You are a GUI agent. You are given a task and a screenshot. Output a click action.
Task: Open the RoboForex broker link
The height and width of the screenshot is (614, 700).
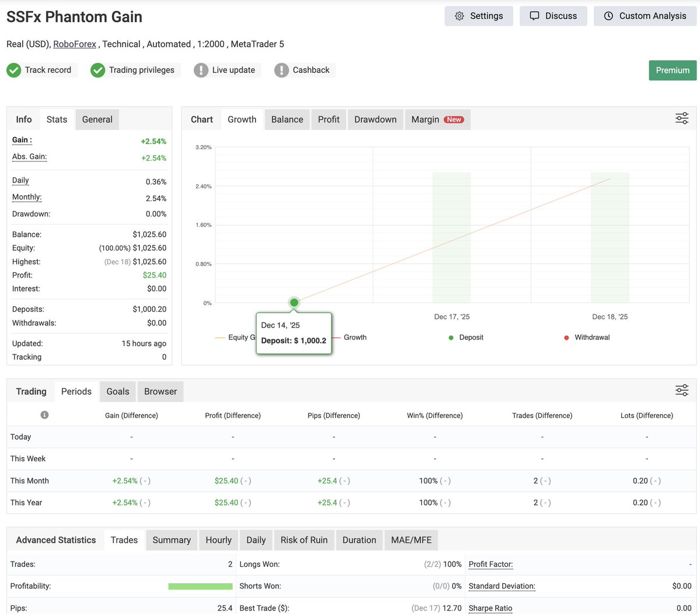(75, 44)
